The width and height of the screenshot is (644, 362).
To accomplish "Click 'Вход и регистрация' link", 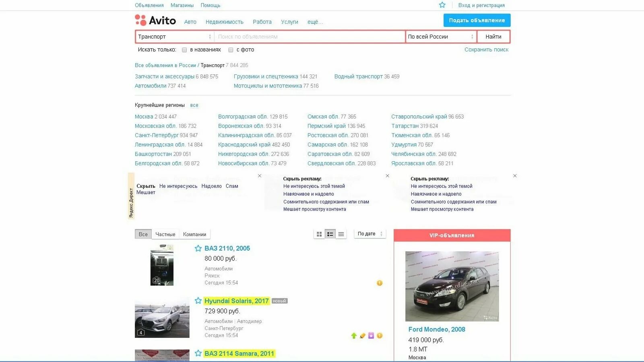I will coord(481,5).
